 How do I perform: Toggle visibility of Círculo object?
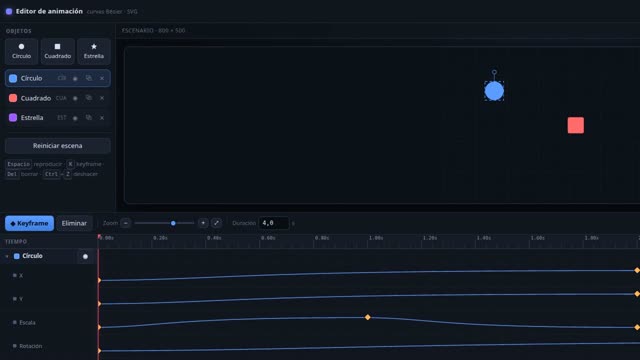click(75, 78)
